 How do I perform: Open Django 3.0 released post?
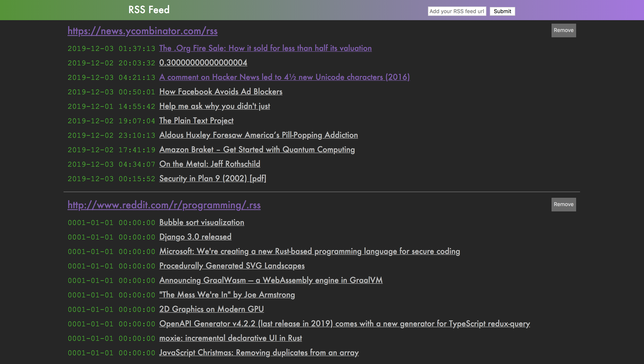pos(195,237)
